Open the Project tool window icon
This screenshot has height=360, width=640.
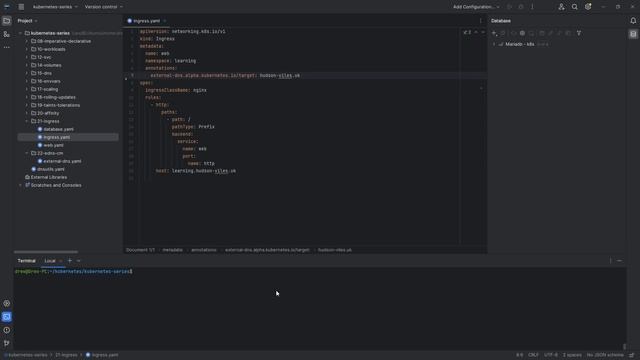(x=7, y=21)
